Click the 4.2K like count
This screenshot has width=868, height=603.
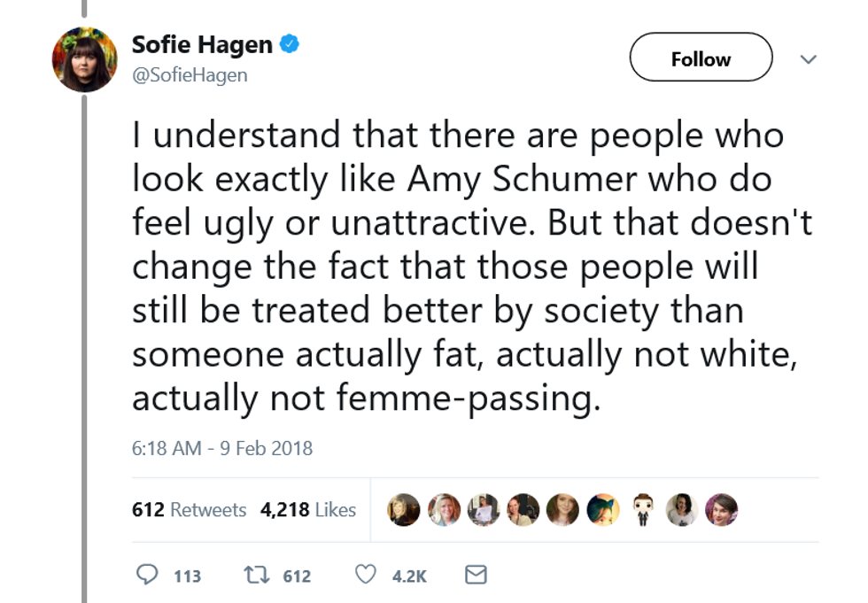409,576
